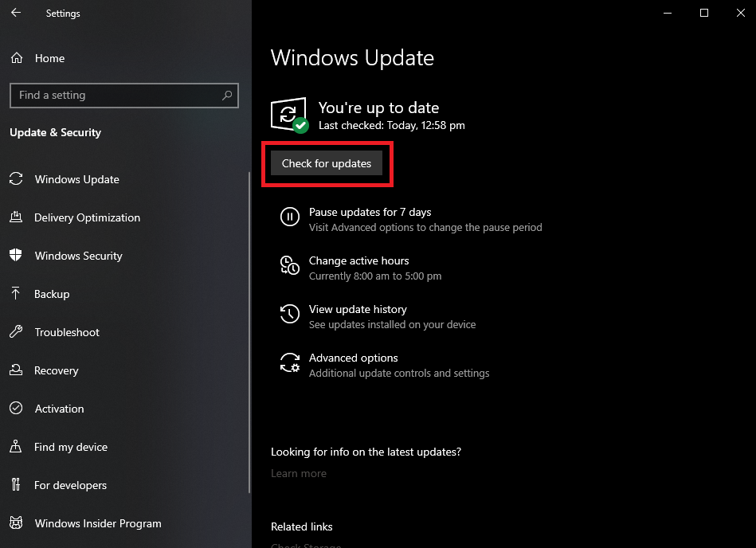Click the 'Related links' heading
This screenshot has height=548, width=756.
click(x=302, y=526)
